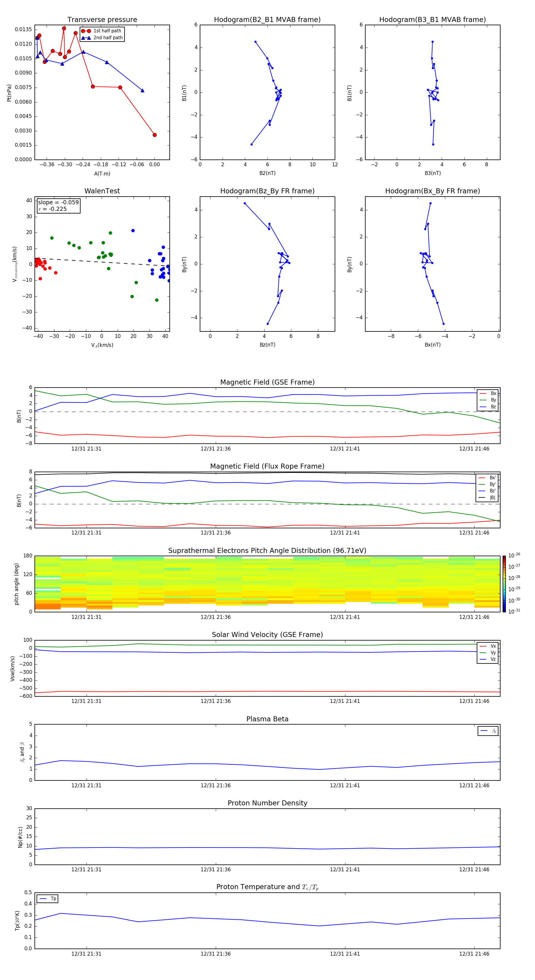Click the Vy entry in velocity legend

pos(488,652)
